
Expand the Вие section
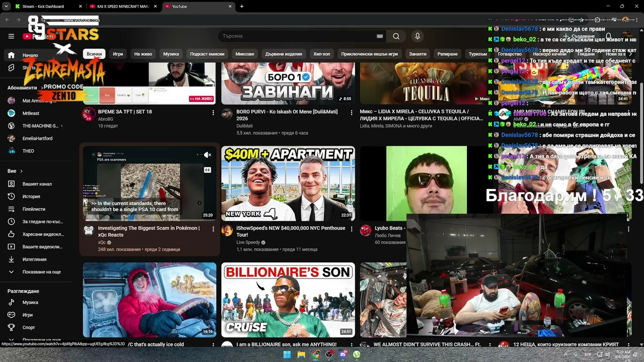pos(15,171)
